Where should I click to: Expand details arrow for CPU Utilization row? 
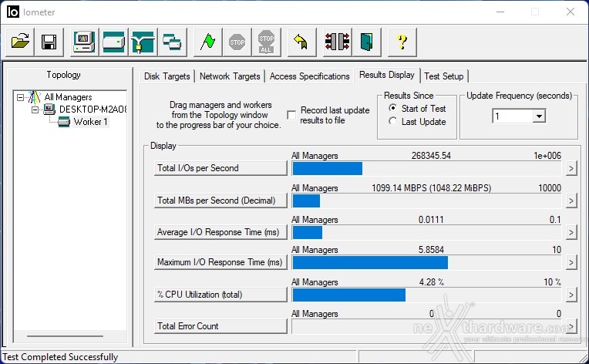coord(571,295)
